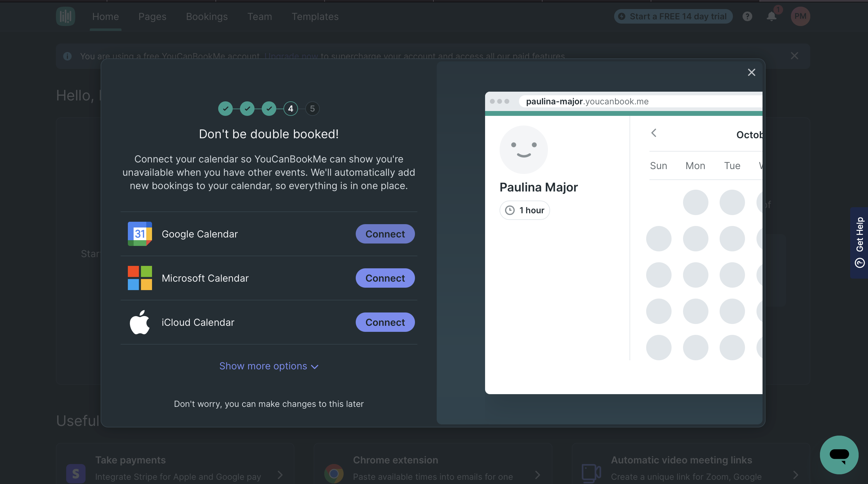The width and height of the screenshot is (868, 484).
Task: Click the Upgrade now link
Action: pyautogui.click(x=291, y=56)
